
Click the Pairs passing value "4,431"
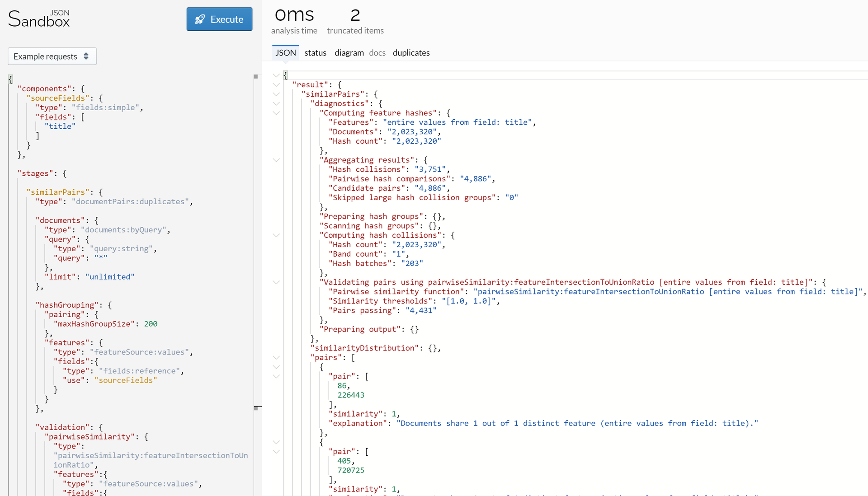click(421, 310)
